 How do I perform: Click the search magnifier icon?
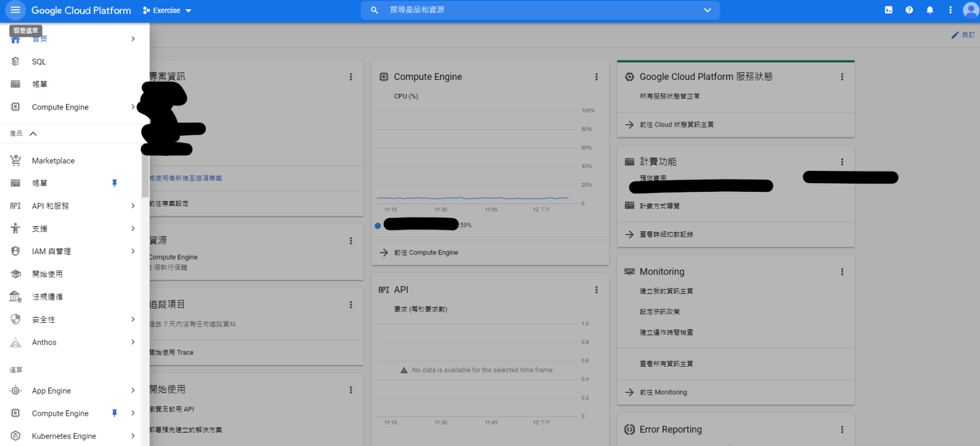374,10
